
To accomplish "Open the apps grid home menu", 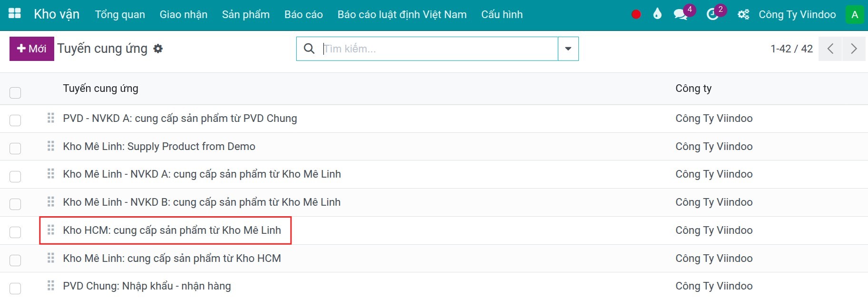I will (15, 14).
